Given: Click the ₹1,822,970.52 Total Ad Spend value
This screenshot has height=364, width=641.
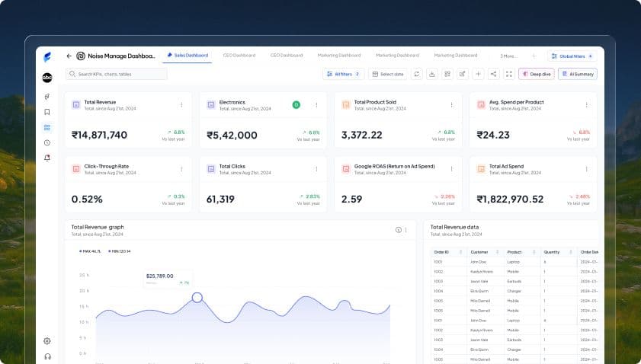Looking at the screenshot, I should (510, 199).
